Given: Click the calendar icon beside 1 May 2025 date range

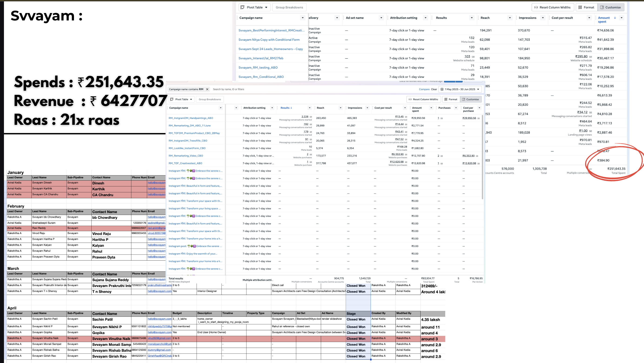Looking at the screenshot, I should pyautogui.click(x=442, y=89).
